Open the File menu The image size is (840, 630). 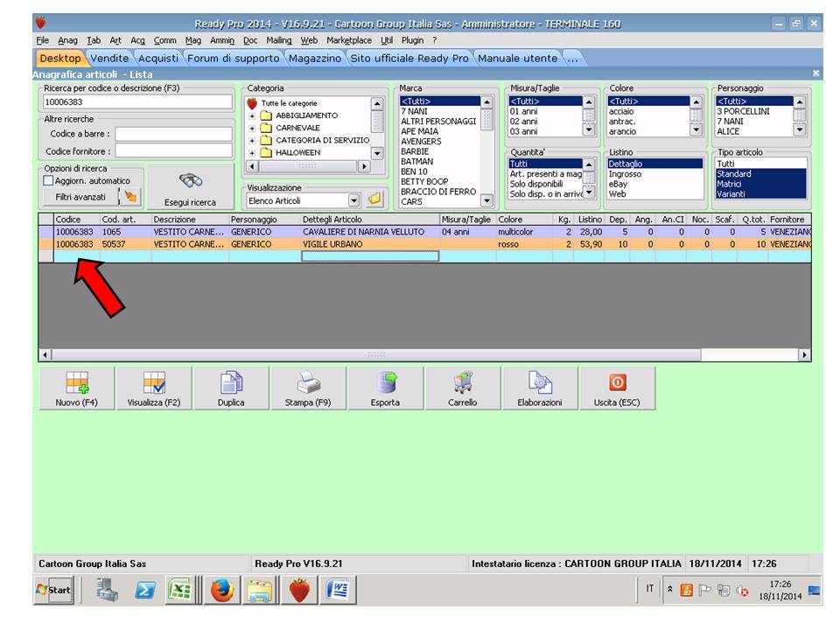42,40
